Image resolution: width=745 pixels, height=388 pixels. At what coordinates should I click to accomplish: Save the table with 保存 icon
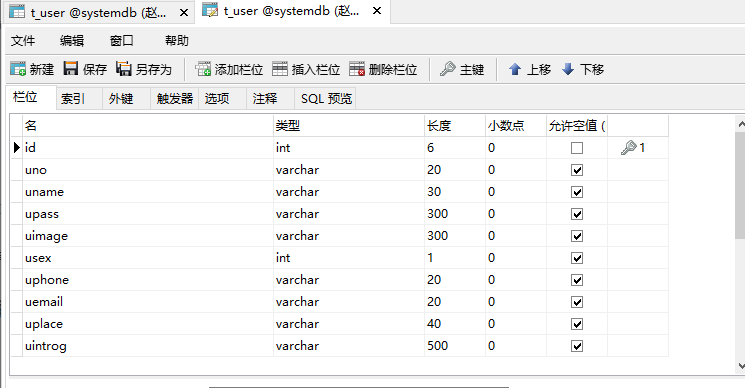(71, 69)
